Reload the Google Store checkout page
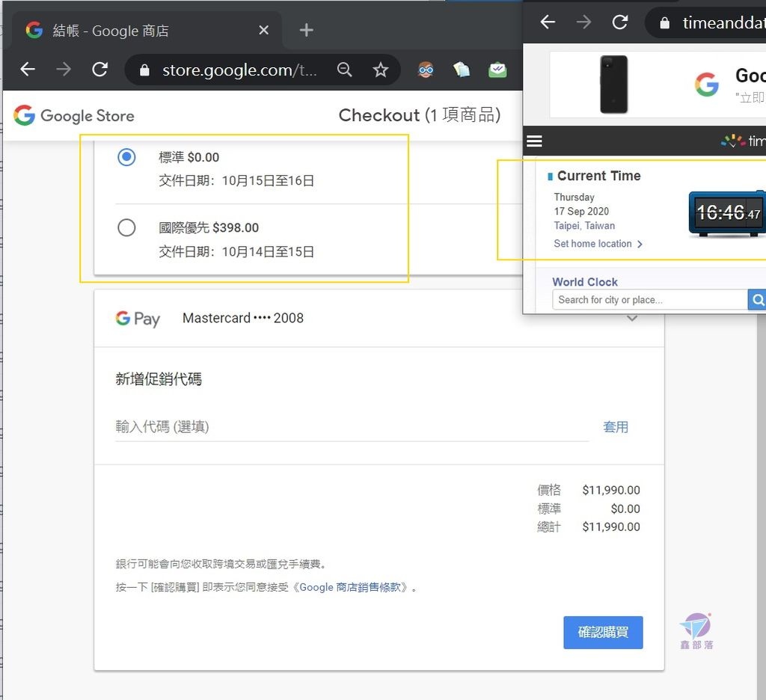 click(100, 70)
